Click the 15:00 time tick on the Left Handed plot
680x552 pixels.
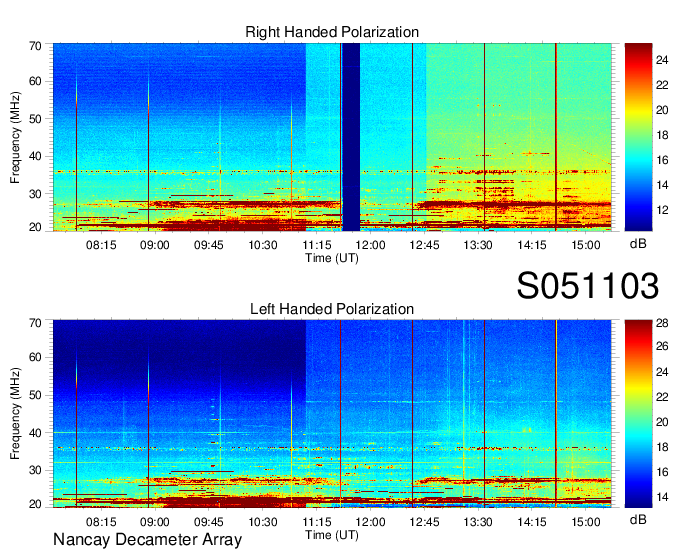(x=586, y=522)
